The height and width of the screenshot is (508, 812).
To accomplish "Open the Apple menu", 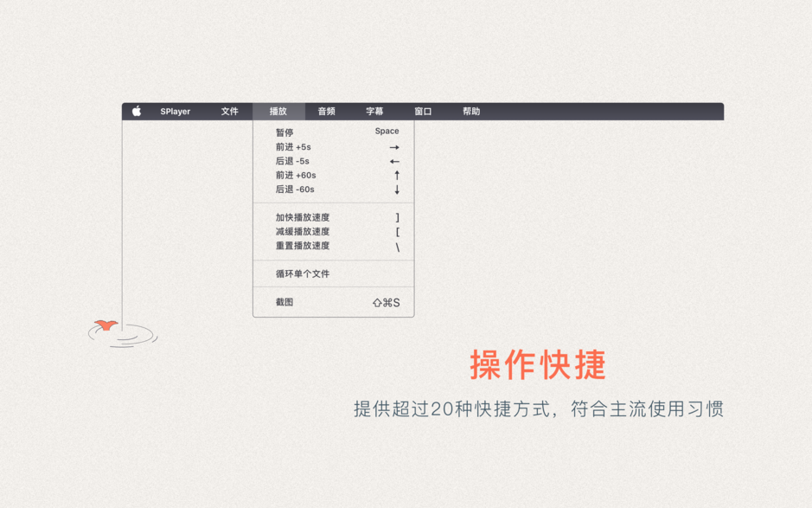I will pyautogui.click(x=137, y=111).
